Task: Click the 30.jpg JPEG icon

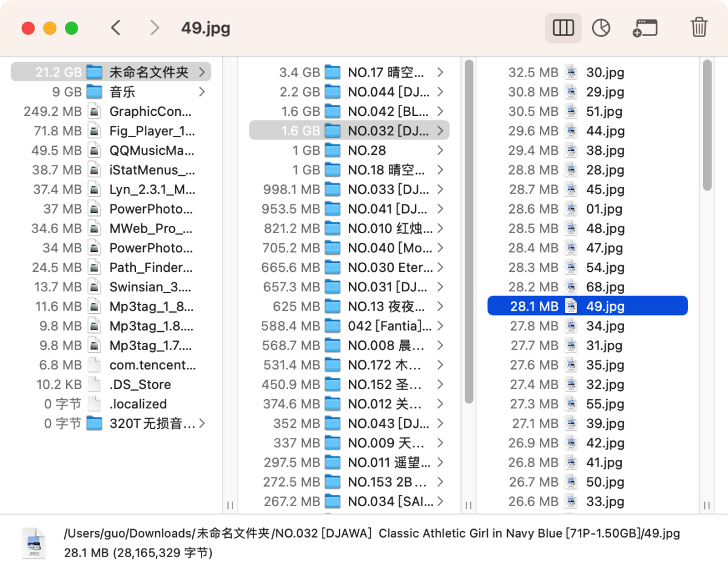Action: (x=571, y=72)
